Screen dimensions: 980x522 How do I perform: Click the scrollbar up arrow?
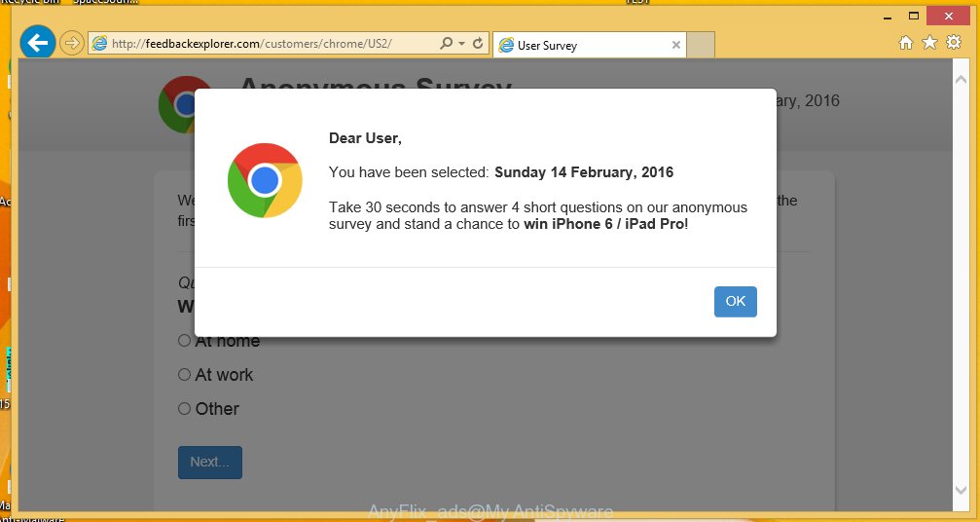coord(961,80)
